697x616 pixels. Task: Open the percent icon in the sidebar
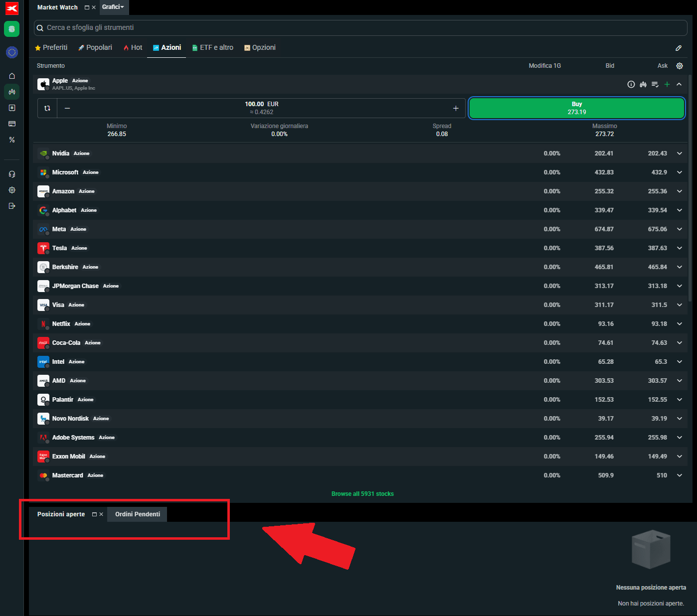(x=12, y=140)
